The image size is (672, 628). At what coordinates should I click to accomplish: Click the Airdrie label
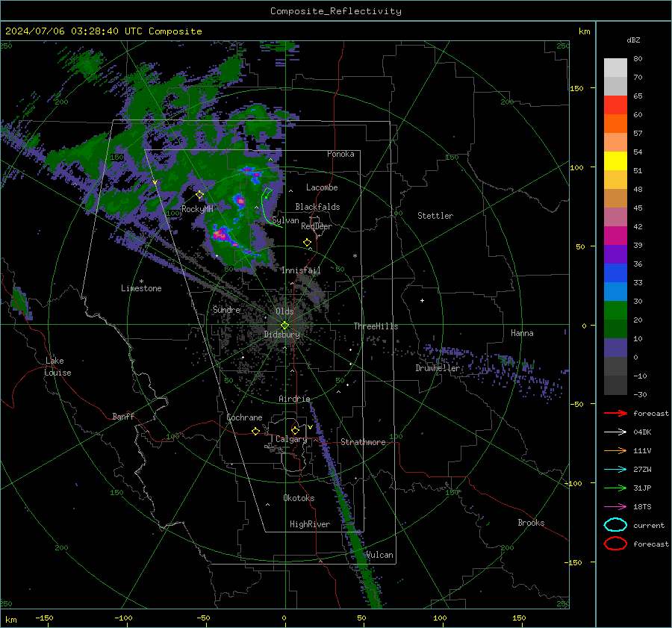click(x=294, y=399)
